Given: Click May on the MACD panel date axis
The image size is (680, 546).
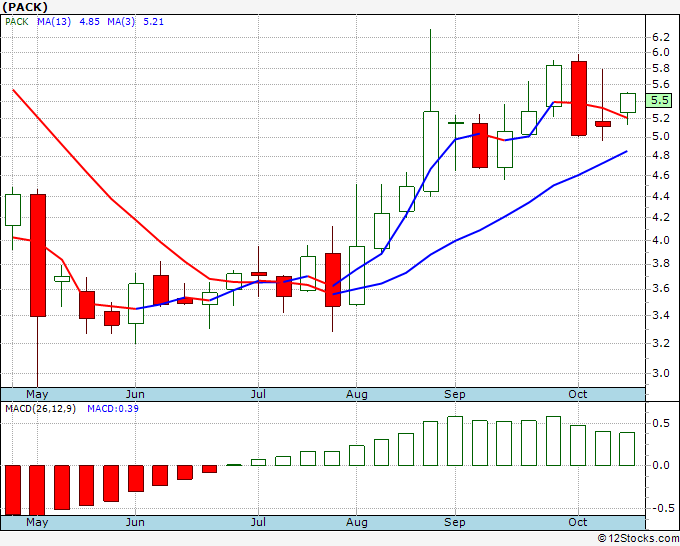Looking at the screenshot, I should (37, 522).
